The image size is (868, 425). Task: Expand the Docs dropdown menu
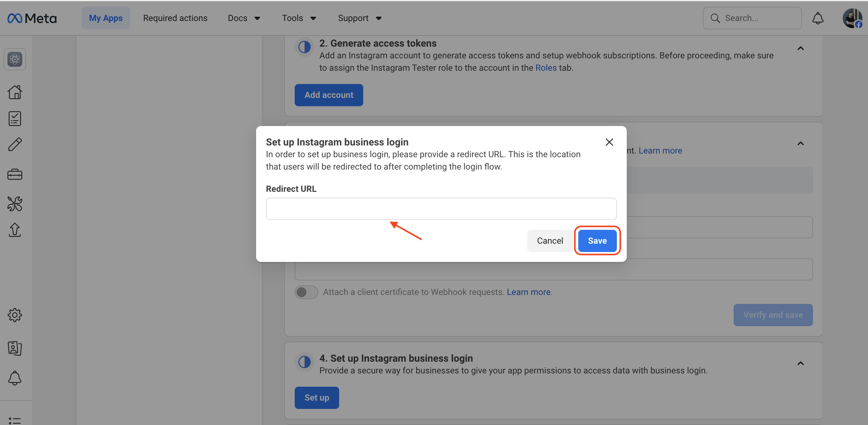point(244,18)
